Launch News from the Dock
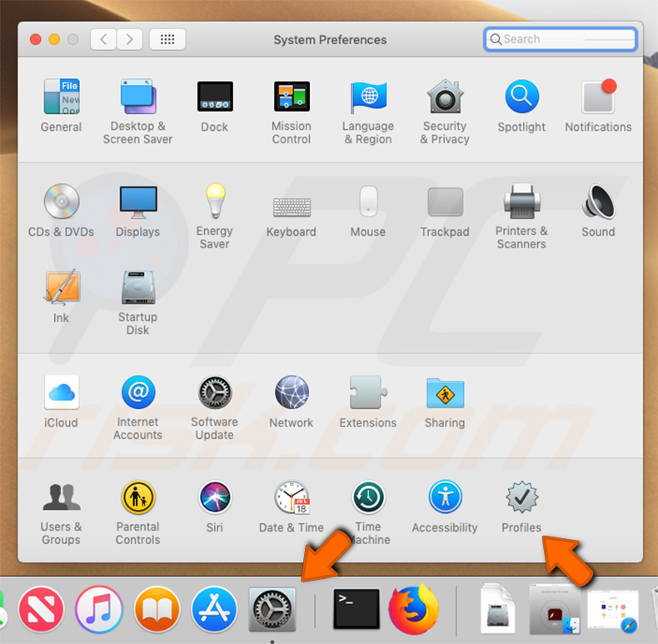 (x=41, y=609)
